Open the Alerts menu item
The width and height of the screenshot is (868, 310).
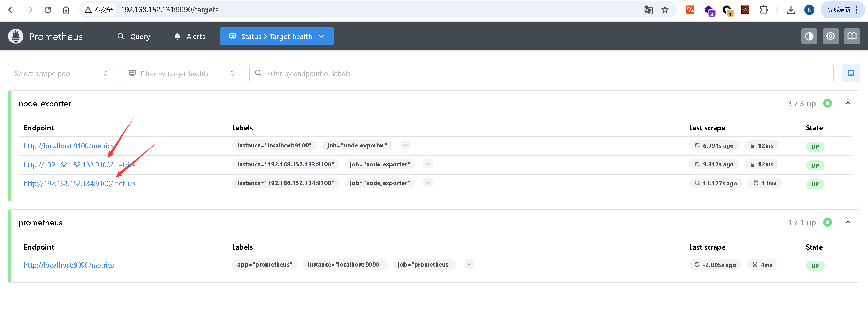click(190, 36)
